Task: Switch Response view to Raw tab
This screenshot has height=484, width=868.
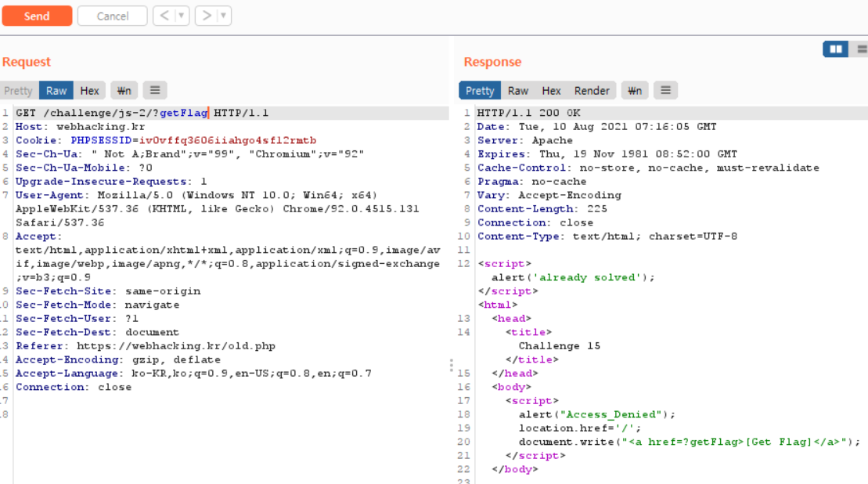Action: click(x=518, y=90)
